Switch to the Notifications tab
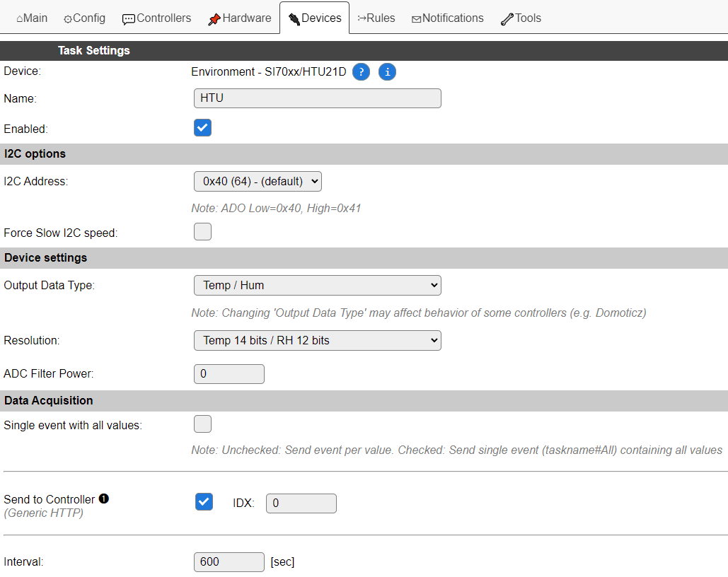This screenshot has height=577, width=728. click(447, 18)
